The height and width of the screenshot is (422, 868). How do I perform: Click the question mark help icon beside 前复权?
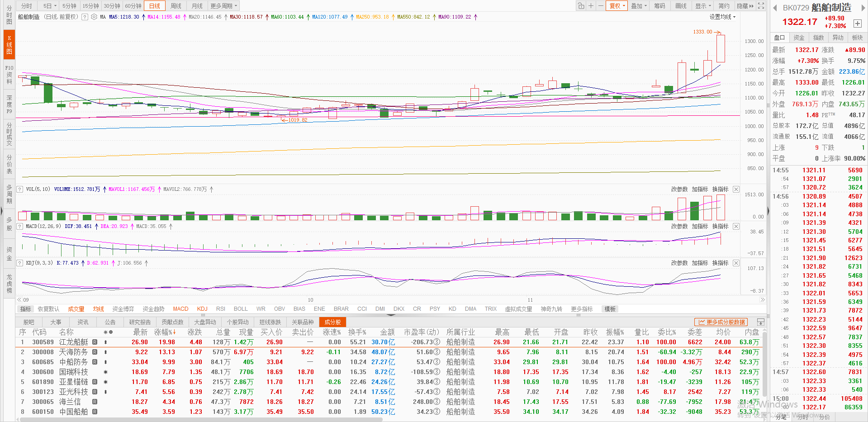pyautogui.click(x=84, y=17)
